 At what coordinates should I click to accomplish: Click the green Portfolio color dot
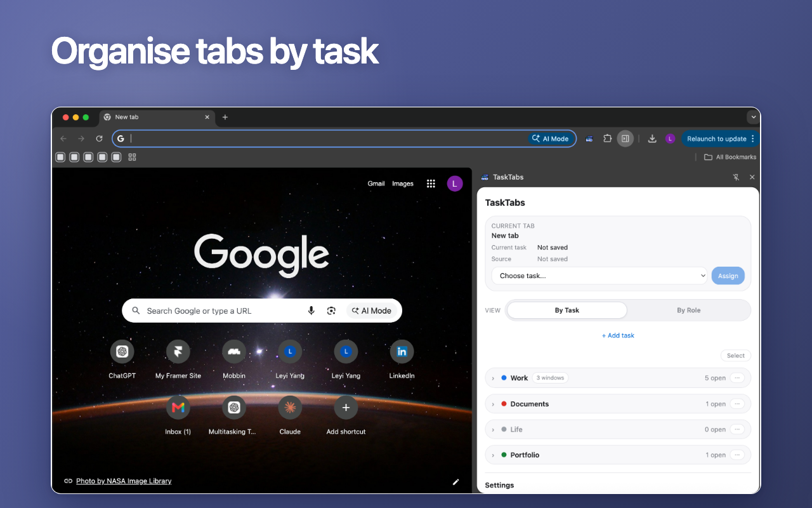click(x=504, y=455)
